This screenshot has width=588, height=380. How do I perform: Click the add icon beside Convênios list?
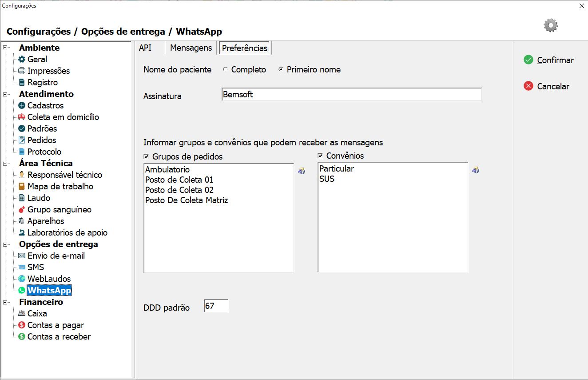pyautogui.click(x=476, y=170)
